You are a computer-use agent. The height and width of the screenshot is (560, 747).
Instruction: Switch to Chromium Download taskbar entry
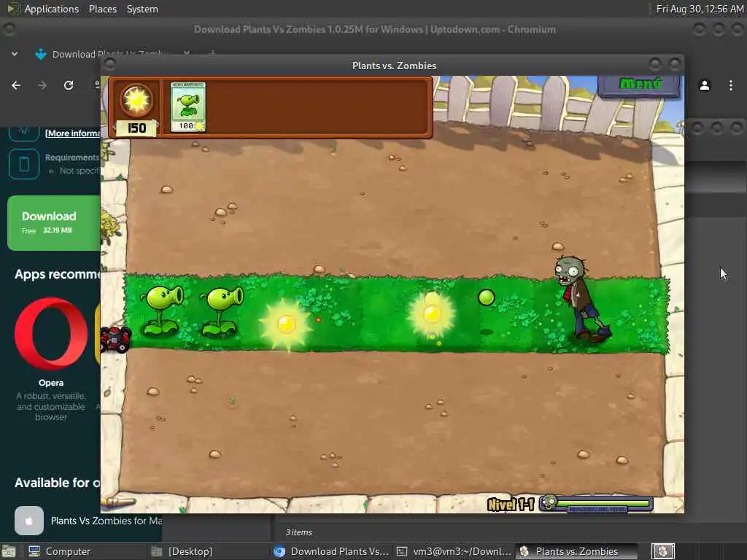332,551
